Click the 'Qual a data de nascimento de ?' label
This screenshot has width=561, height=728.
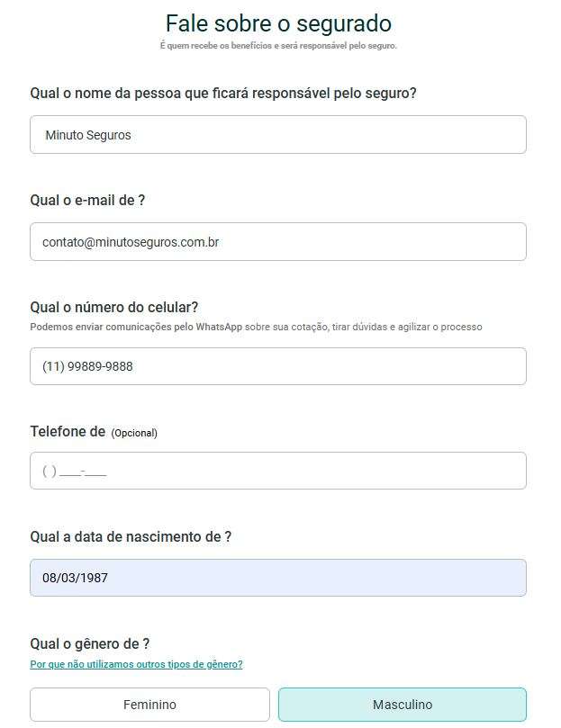[131, 536]
